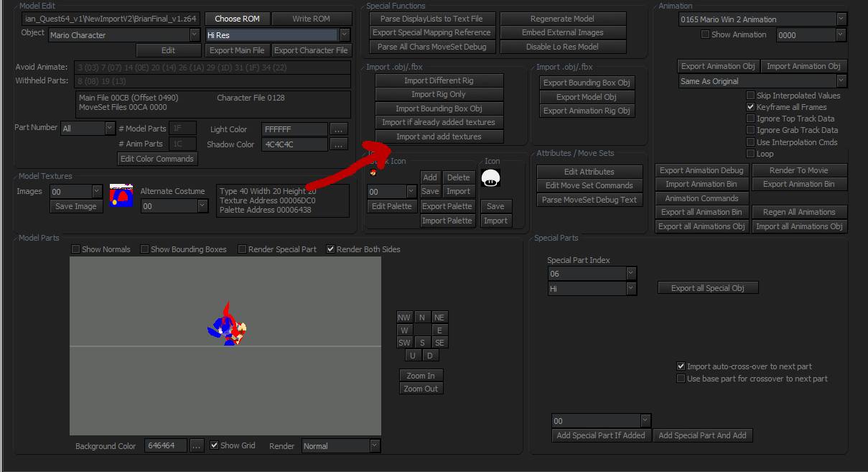
Task: Click Parse DisplayLists to Text File
Action: [431, 19]
